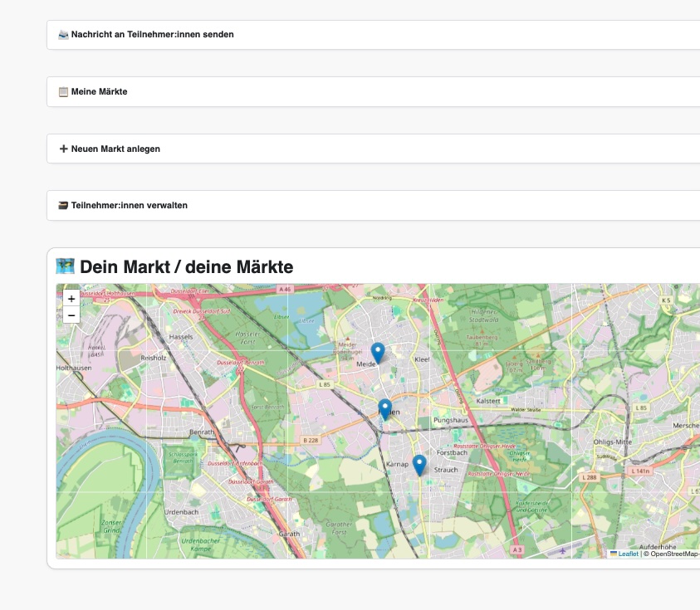The image size is (700, 610).
Task: Click the plus icon for Neuen Markt anlegen
Action: tap(62, 148)
